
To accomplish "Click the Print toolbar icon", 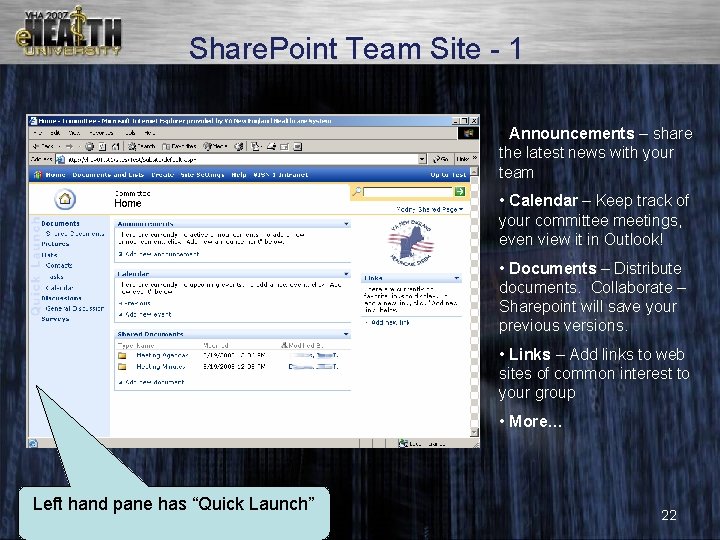I will 272,146.
